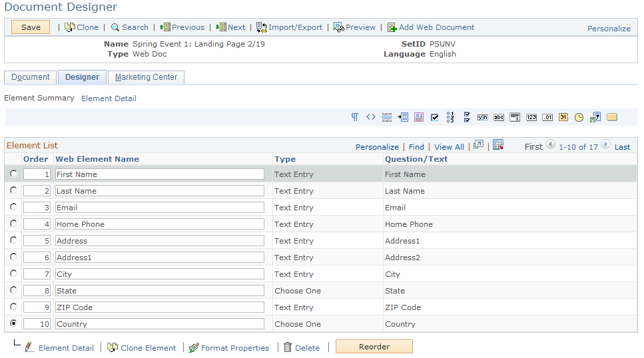Sort by Type column header
Viewport: 644px width, 358px height.
285,159
